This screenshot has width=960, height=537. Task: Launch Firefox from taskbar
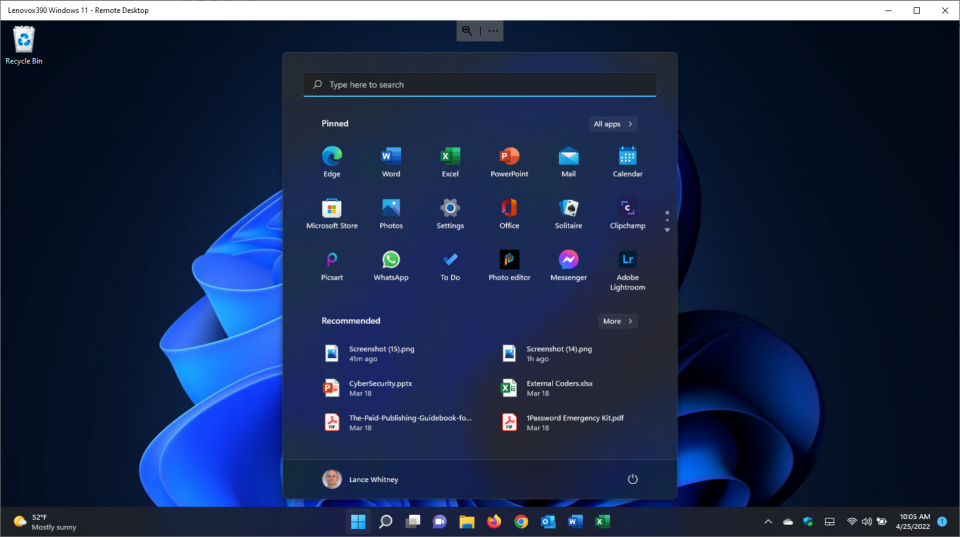(494, 522)
